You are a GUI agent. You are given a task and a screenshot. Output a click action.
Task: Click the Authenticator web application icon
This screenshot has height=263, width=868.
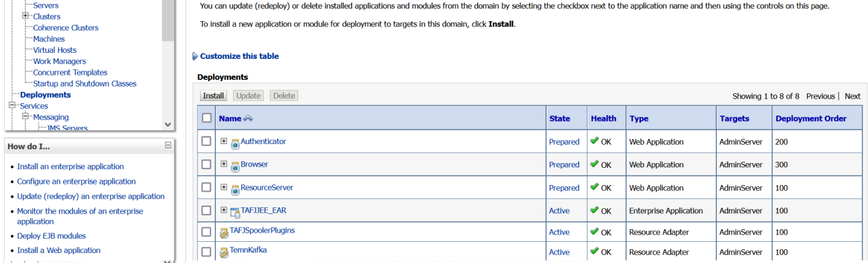coord(235,143)
